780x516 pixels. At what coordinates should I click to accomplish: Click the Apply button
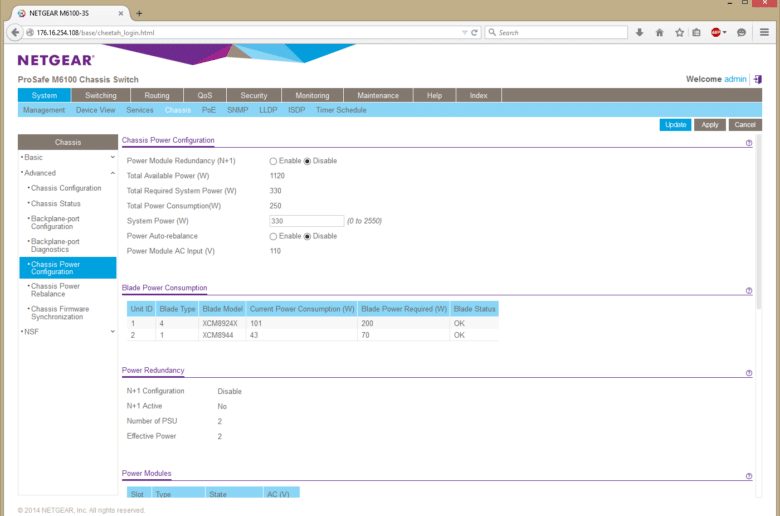point(710,125)
